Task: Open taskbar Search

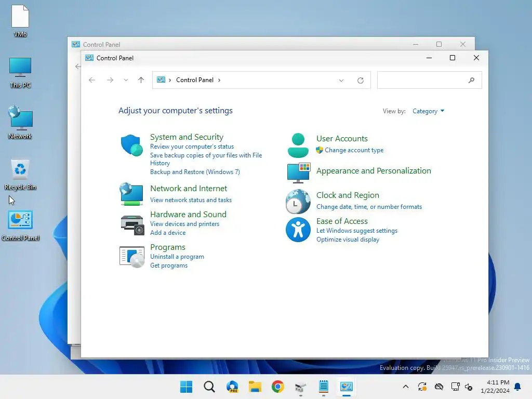Action: click(209, 387)
